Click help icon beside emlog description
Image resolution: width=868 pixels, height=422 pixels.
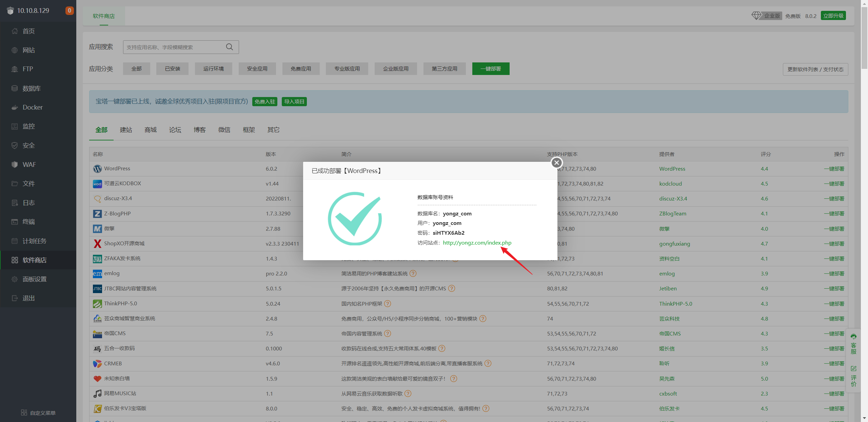click(413, 273)
